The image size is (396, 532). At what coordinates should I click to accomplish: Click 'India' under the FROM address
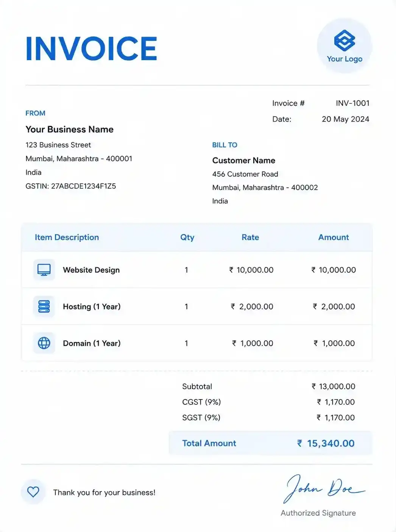coord(33,172)
